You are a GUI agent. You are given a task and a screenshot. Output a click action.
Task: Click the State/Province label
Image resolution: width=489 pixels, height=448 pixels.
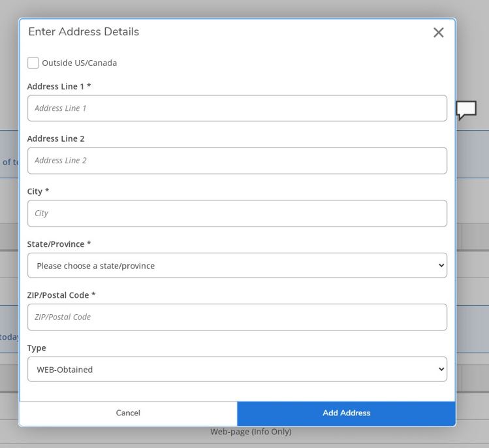tap(59, 244)
